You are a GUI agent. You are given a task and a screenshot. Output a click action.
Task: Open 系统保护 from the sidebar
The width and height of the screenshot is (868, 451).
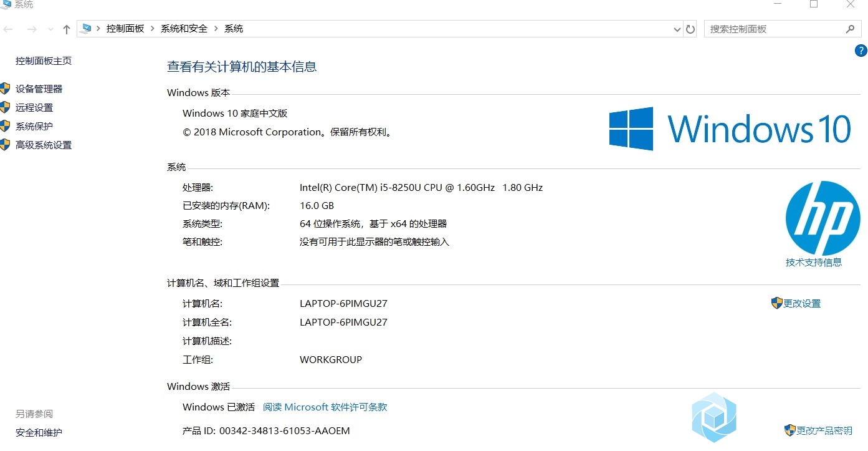[34, 126]
